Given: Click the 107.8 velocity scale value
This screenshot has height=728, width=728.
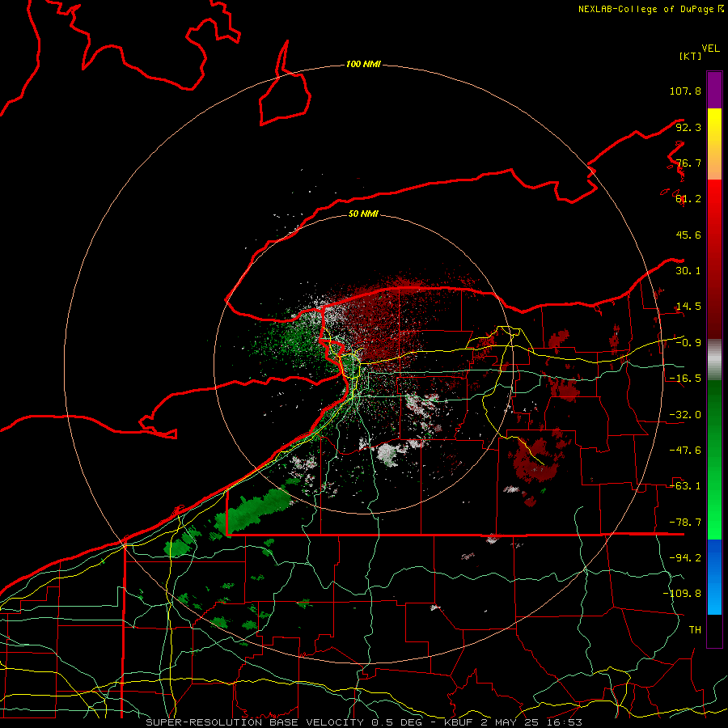Looking at the screenshot, I should tap(685, 91).
